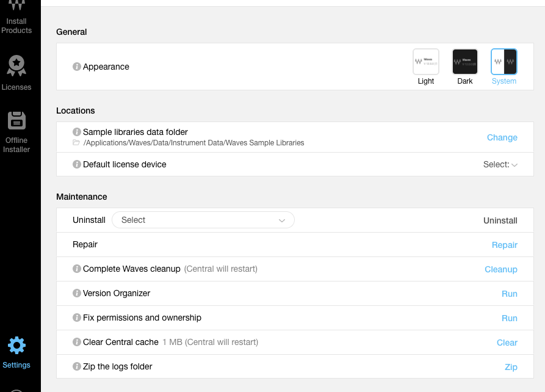Click Clear for Central cache

point(507,343)
